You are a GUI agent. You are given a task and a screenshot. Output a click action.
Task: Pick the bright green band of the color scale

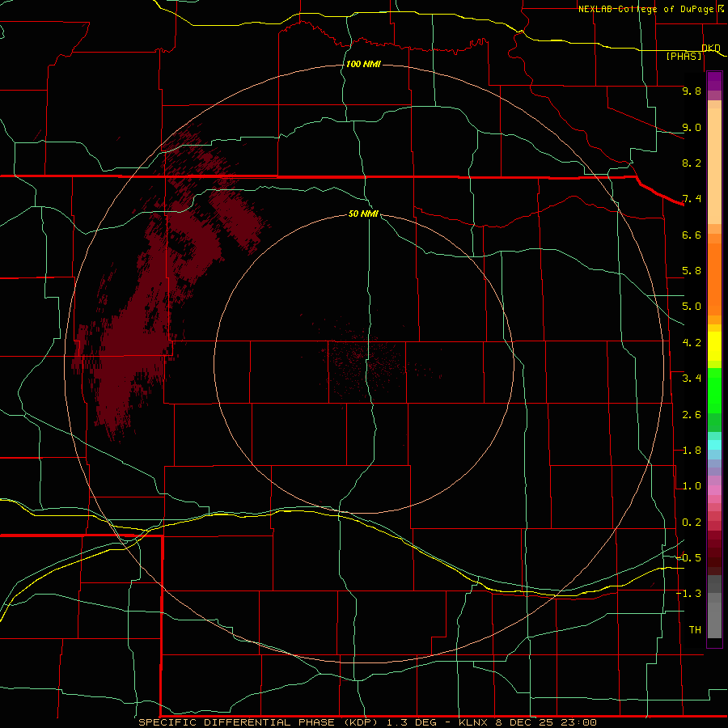[714, 390]
